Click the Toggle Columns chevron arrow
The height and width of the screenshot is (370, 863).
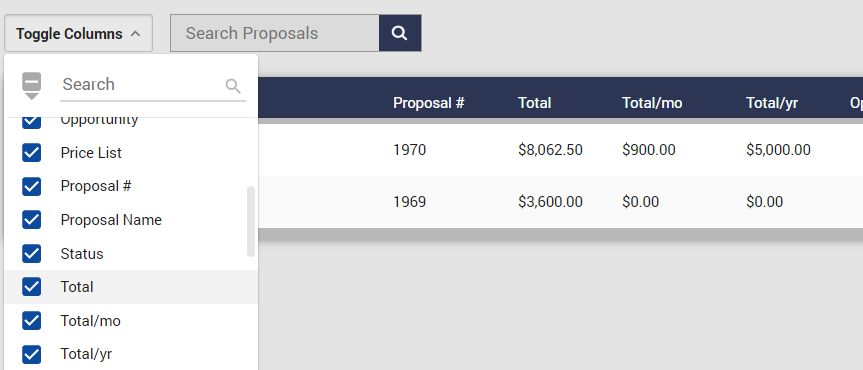(135, 34)
